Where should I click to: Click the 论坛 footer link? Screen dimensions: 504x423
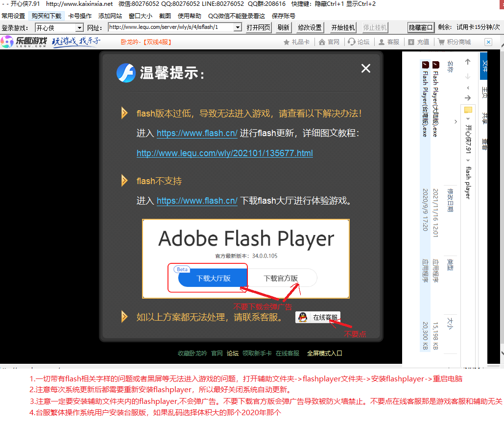232,353
